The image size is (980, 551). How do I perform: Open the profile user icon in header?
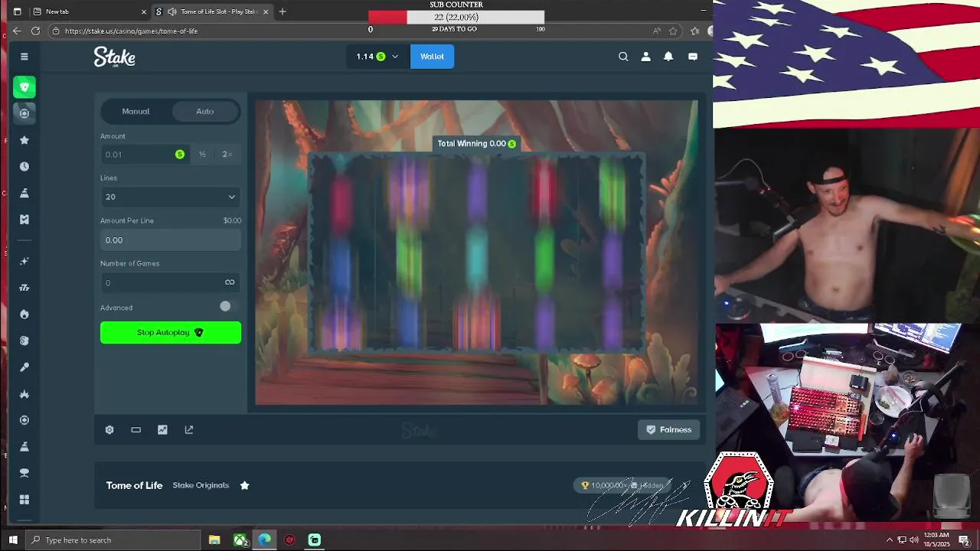[x=646, y=57]
